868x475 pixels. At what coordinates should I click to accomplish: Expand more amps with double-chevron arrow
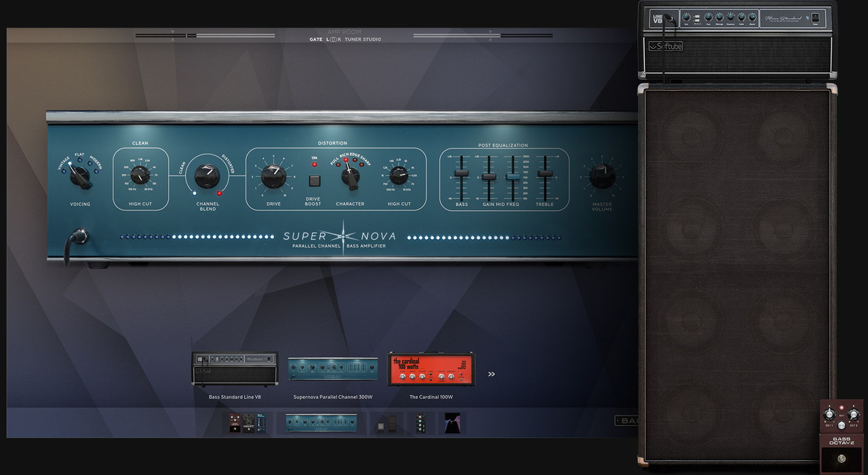(492, 373)
